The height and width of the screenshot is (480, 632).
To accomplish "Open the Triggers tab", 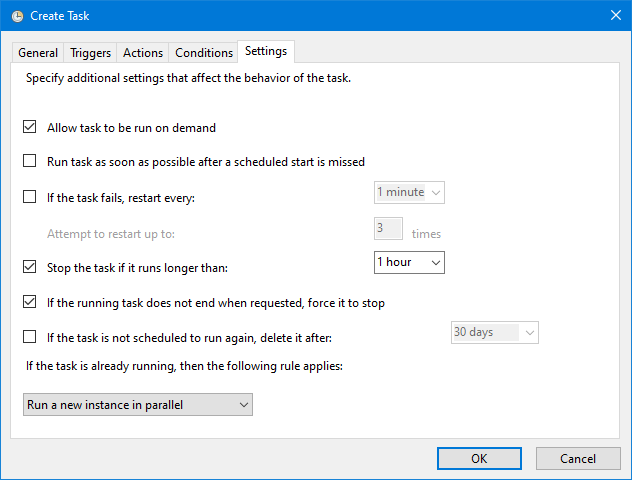I will tap(90, 53).
